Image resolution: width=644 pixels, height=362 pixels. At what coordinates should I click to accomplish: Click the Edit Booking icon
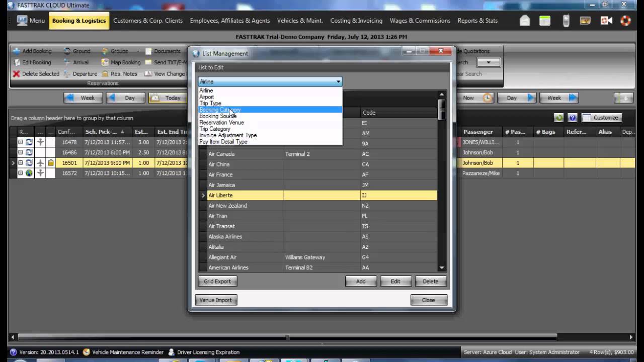coord(17,62)
